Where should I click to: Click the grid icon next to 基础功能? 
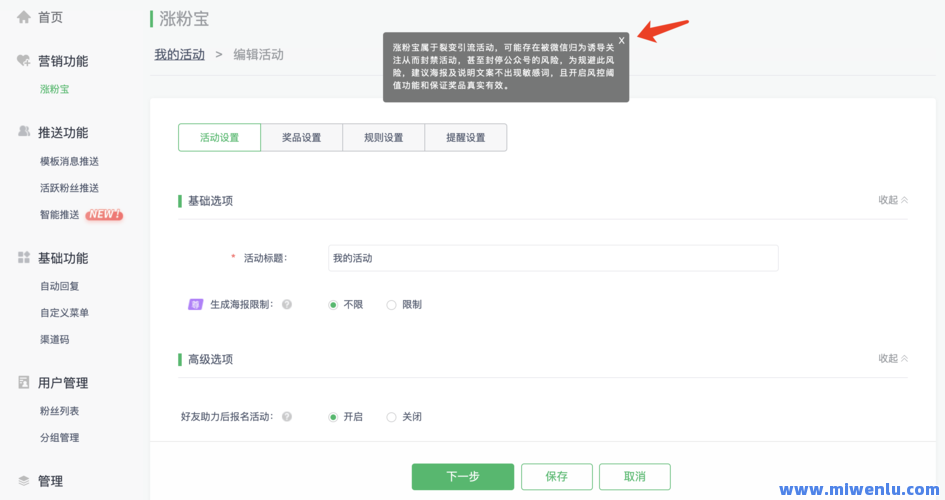click(24, 258)
